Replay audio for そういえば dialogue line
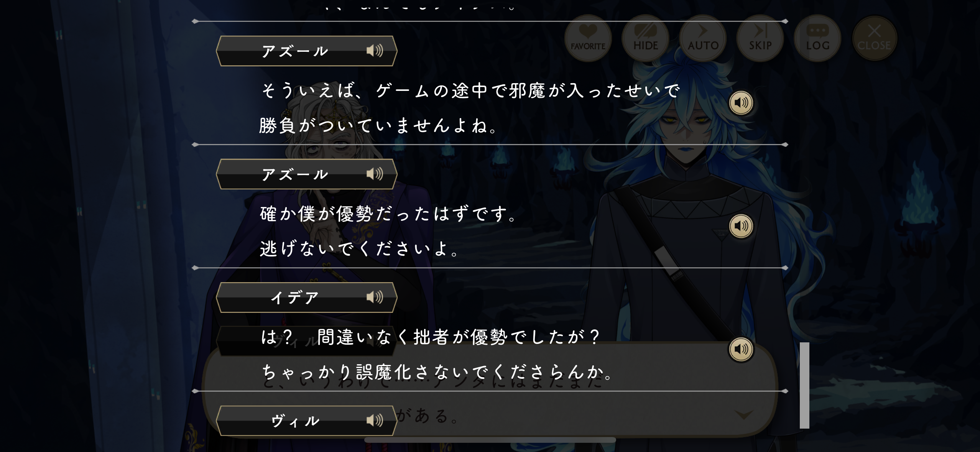The width and height of the screenshot is (980, 452). coord(741,103)
